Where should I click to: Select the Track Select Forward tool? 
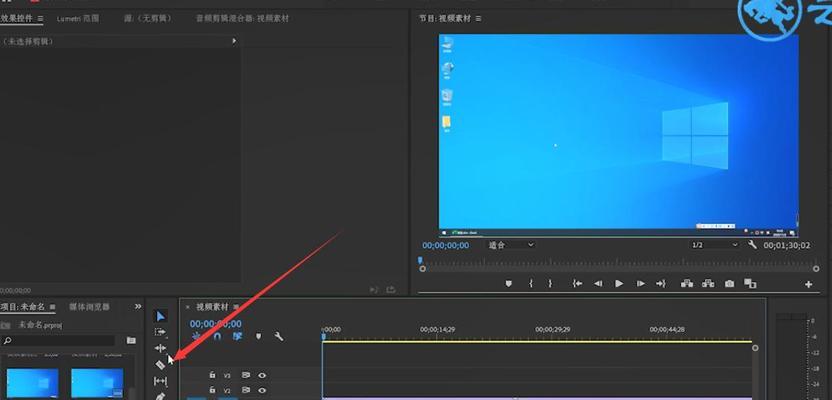[160, 332]
